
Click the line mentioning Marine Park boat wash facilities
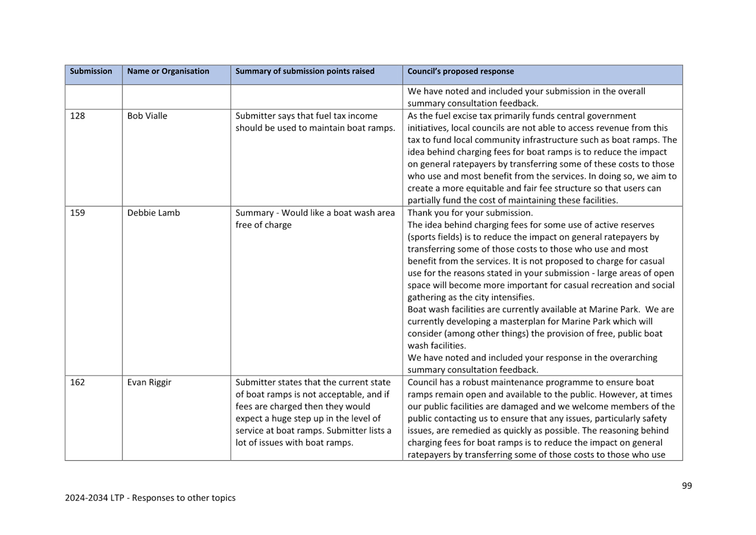pos(540,309)
